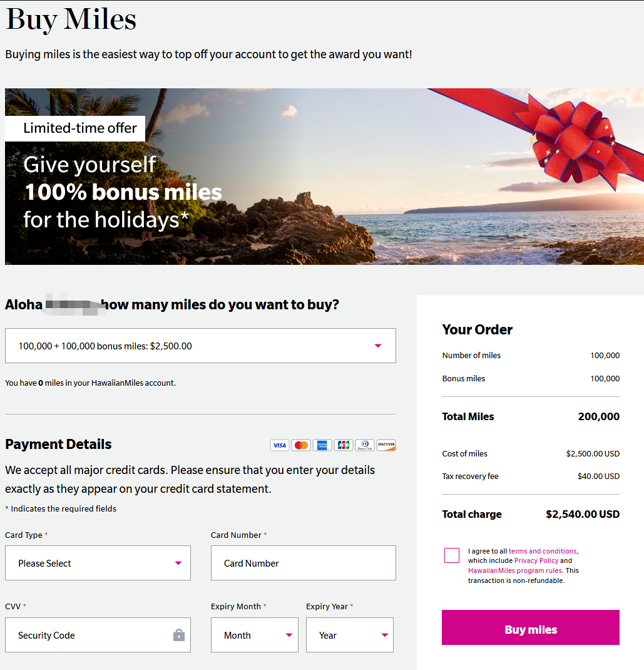This screenshot has height=670, width=644.
Task: Open the Expiry Month dropdown
Action: click(255, 635)
